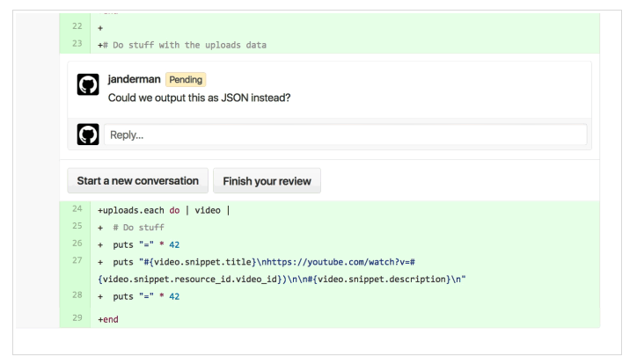Click the 'Do stuff with the uploads data' comment line
Viewport: 637px width, 364px height.
pos(182,45)
